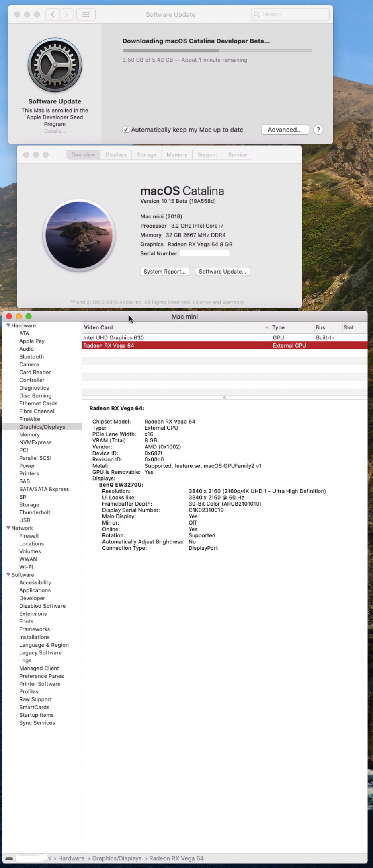This screenshot has height=868, width=373.
Task: Switch to the Overview tab
Action: coord(83,155)
